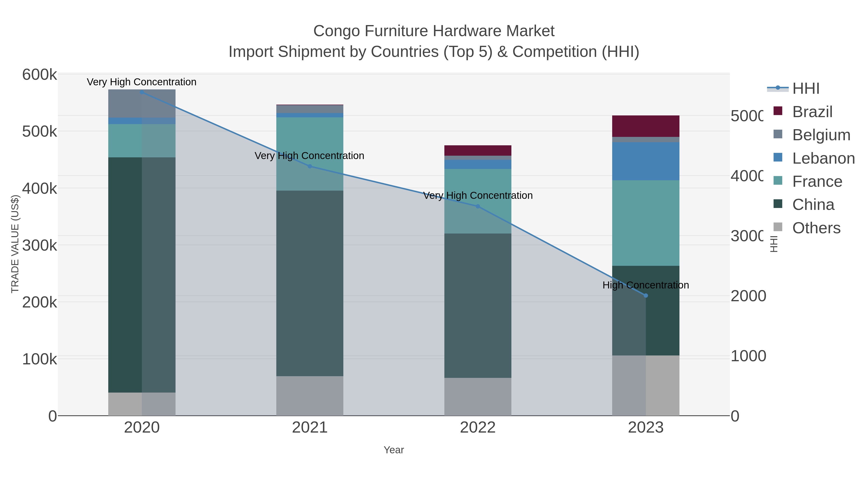Select the Brazil segment of 2022 bar
The image size is (868, 488).
click(x=478, y=151)
